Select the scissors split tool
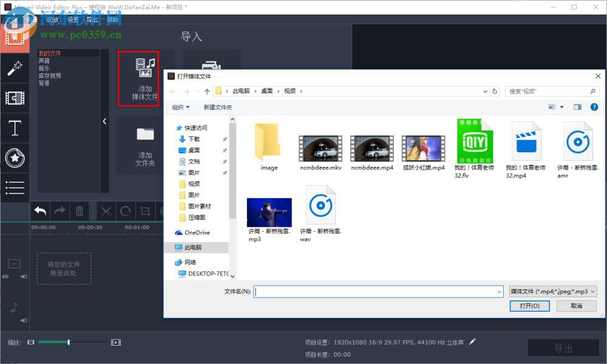The height and width of the screenshot is (364, 607). click(x=106, y=211)
